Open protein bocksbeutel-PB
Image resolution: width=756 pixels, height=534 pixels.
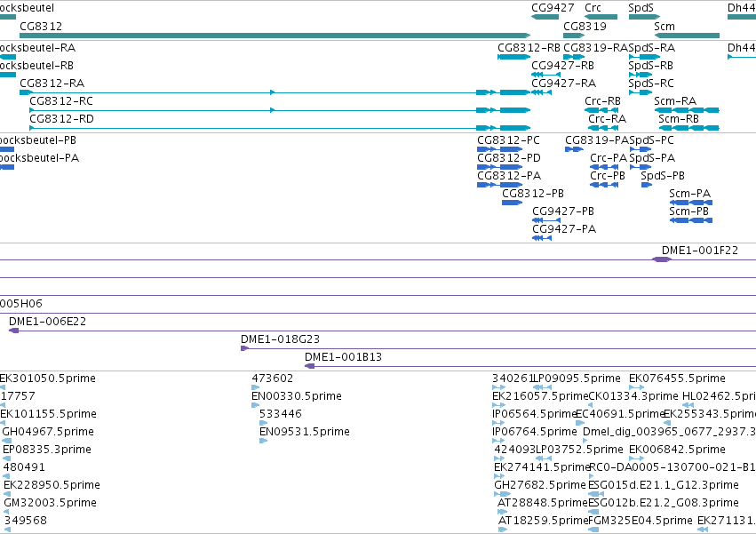37,140
